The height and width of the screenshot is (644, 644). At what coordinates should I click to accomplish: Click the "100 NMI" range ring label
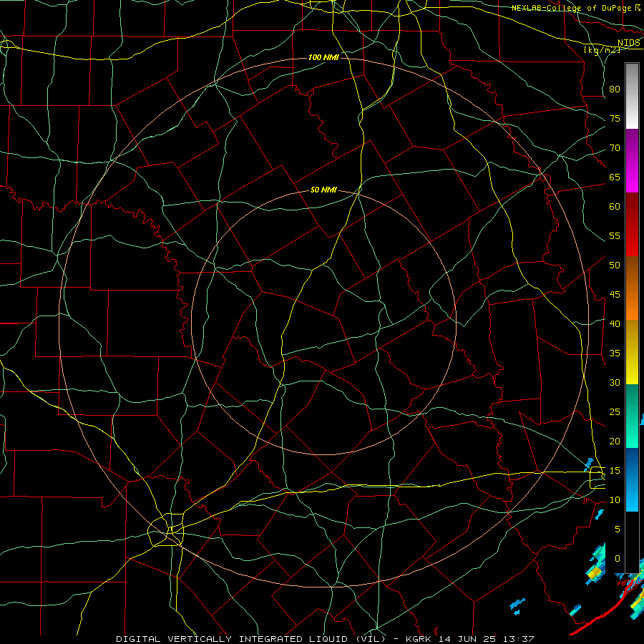pyautogui.click(x=323, y=57)
